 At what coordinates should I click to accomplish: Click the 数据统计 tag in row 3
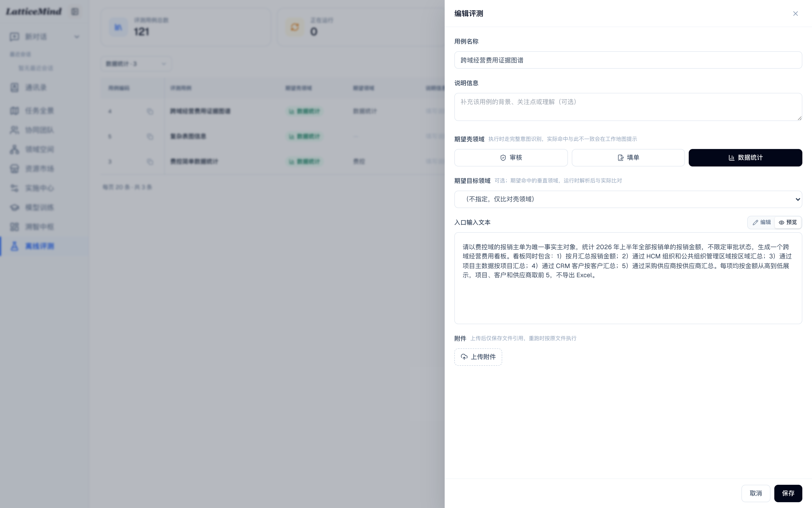(304, 162)
